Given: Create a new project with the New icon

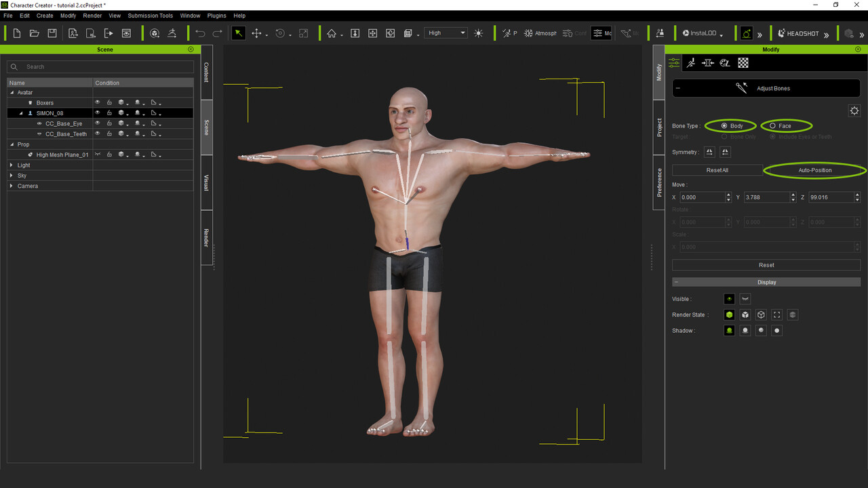Looking at the screenshot, I should [x=17, y=33].
